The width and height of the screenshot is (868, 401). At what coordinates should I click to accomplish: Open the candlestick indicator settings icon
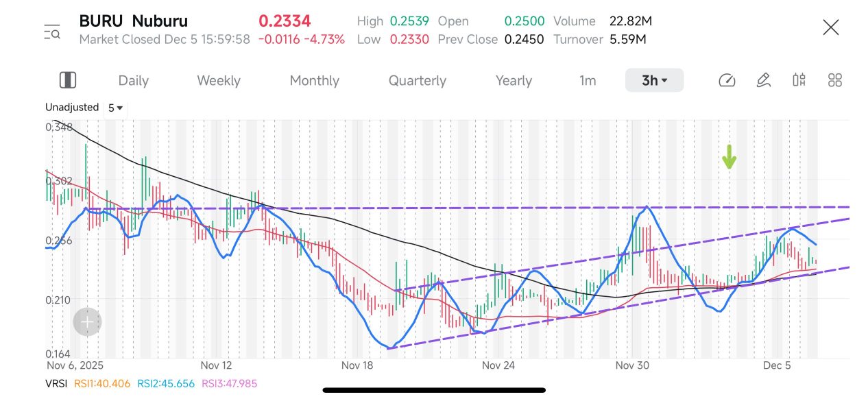(799, 80)
